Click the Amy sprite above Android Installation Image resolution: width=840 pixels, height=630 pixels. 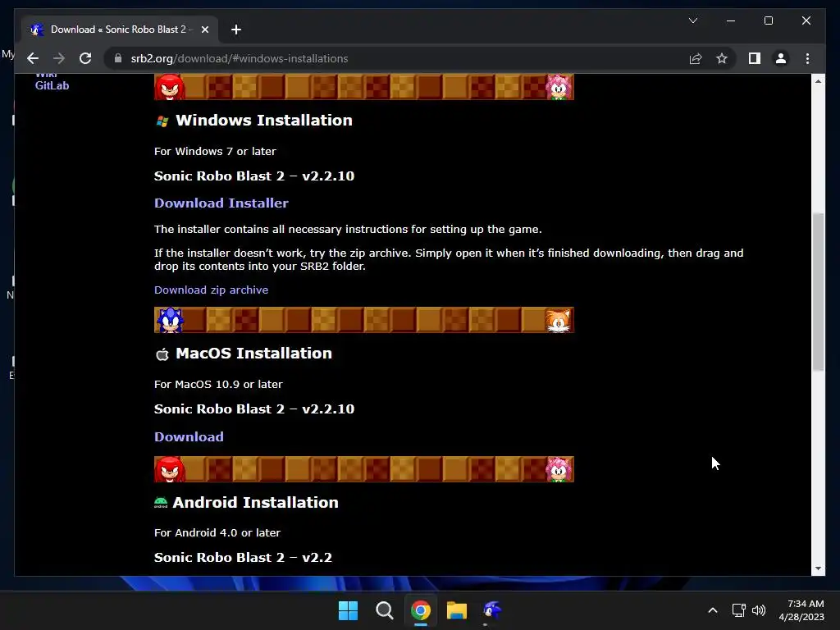click(558, 469)
